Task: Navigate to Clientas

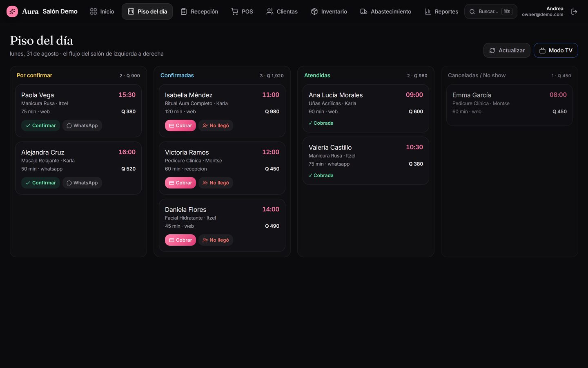Action: 282,11
